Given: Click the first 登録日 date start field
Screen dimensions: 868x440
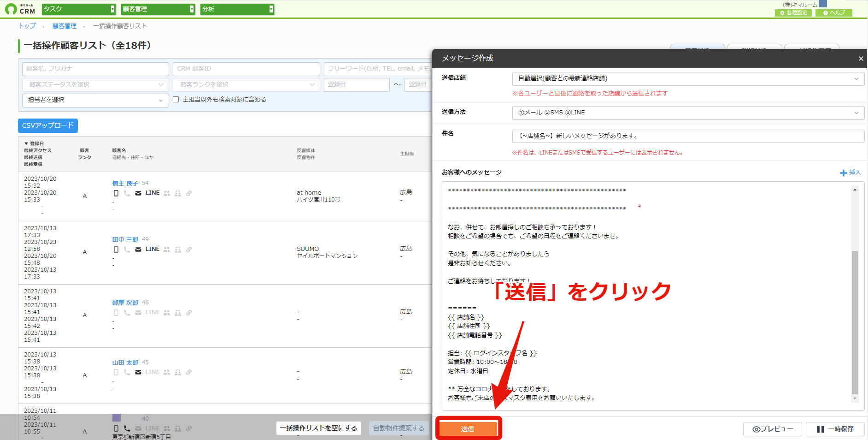Looking at the screenshot, I should coord(357,84).
